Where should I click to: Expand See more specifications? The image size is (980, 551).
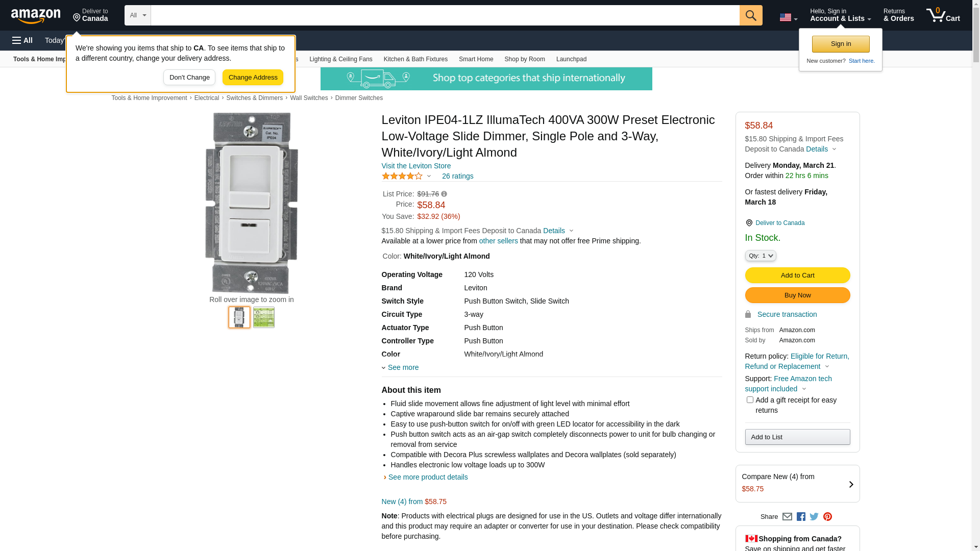(402, 367)
